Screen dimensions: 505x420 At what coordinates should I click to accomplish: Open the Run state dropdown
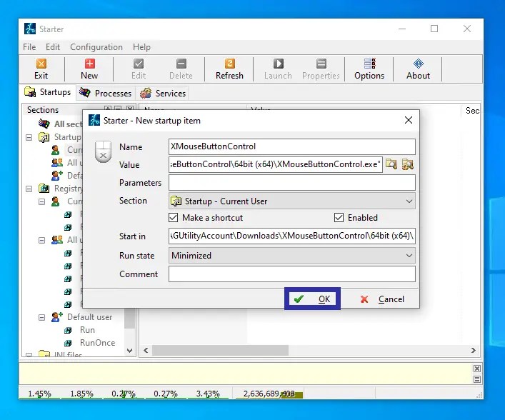pos(409,256)
